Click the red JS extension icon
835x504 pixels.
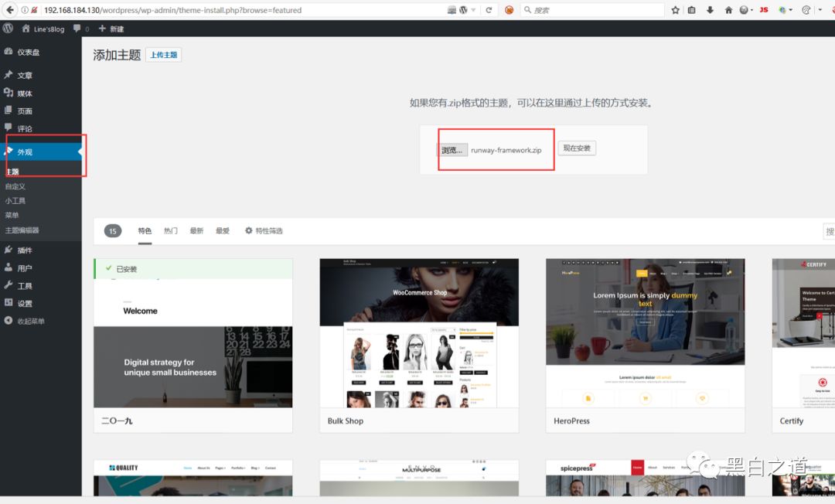[764, 10]
